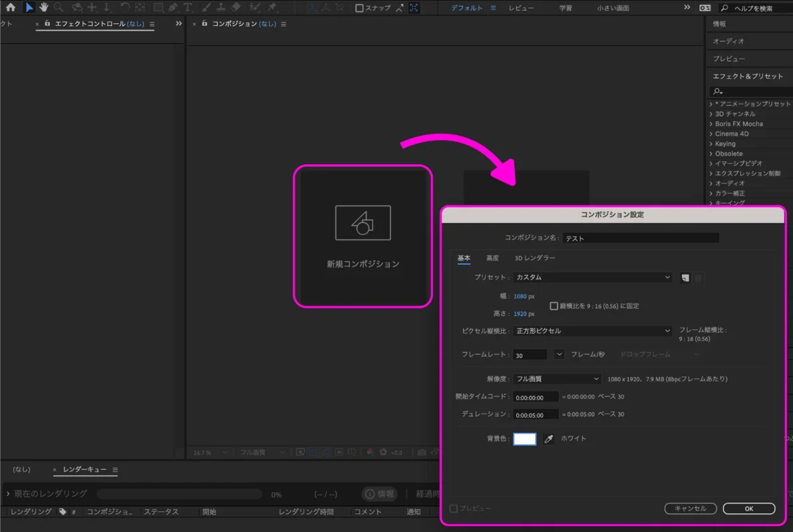Click the help search magnifier icon
Viewport: 793px width, 532px height.
click(724, 8)
